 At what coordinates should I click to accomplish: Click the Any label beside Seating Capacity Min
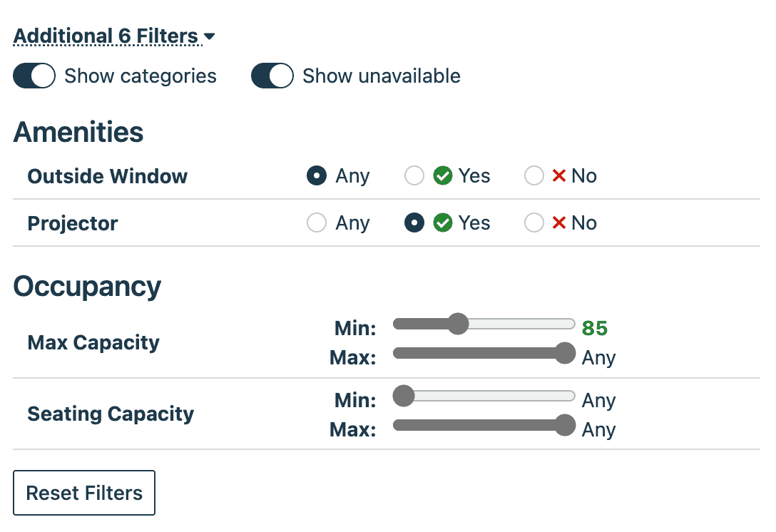[x=599, y=400]
